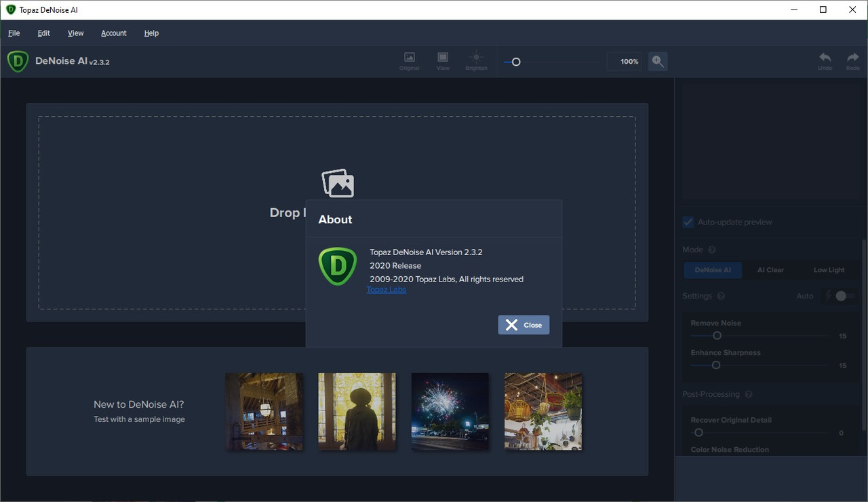The height and width of the screenshot is (502, 868).
Task: Click the Remove Noise slider handle
Action: (717, 336)
